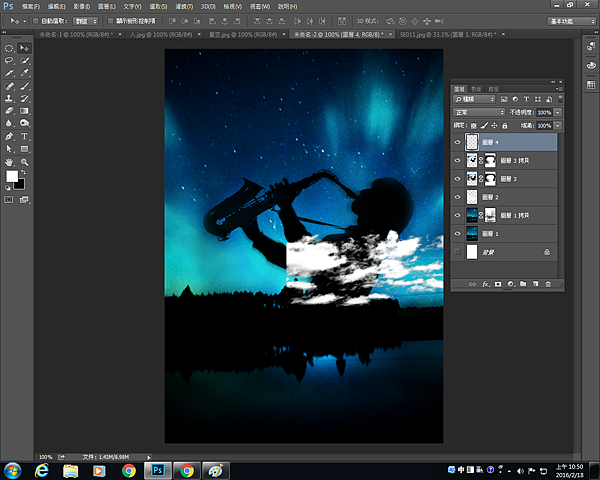Hide layer 圖層 4 using eye icon

pyautogui.click(x=458, y=143)
